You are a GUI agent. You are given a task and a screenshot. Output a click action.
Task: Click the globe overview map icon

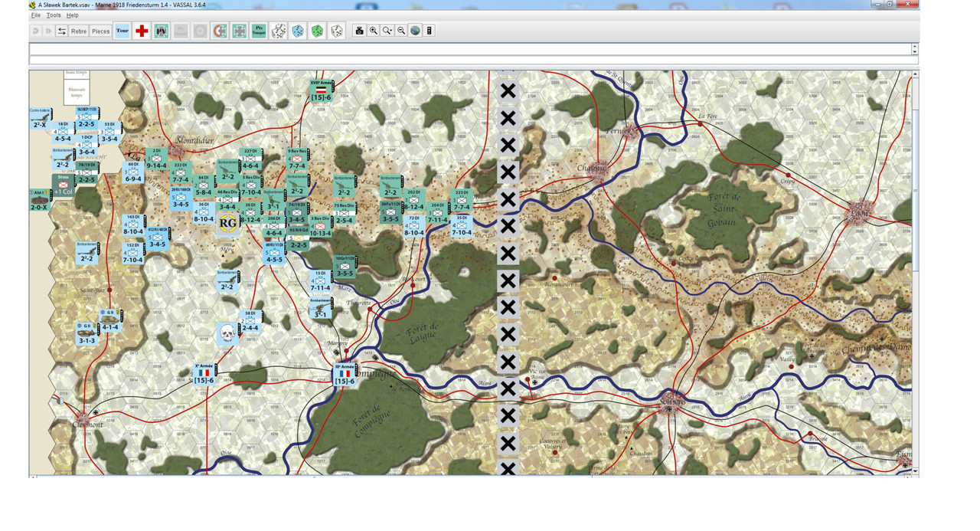point(415,31)
